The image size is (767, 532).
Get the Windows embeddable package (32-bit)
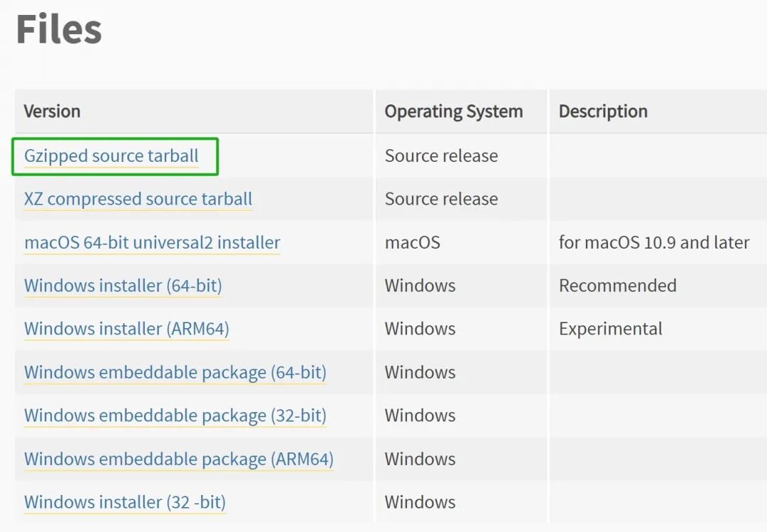pos(175,415)
